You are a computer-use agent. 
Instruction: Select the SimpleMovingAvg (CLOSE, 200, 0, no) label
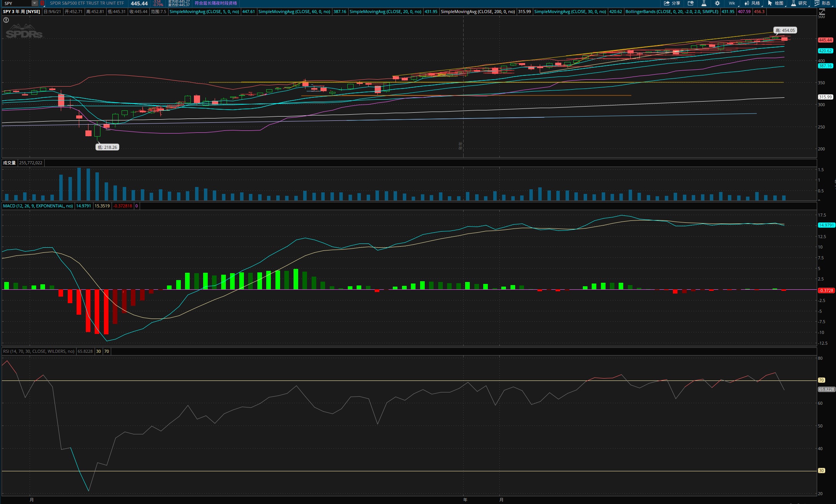click(478, 12)
